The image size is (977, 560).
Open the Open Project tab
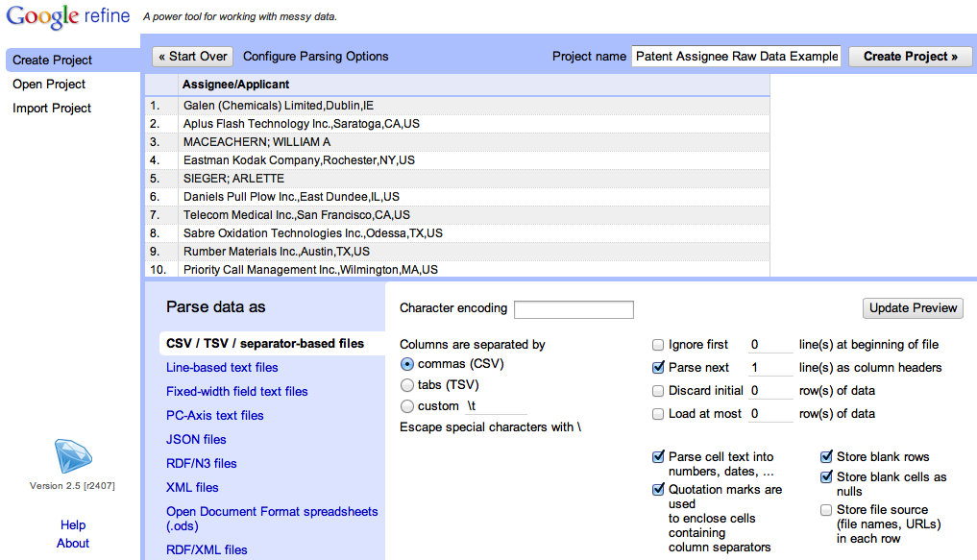(x=49, y=85)
